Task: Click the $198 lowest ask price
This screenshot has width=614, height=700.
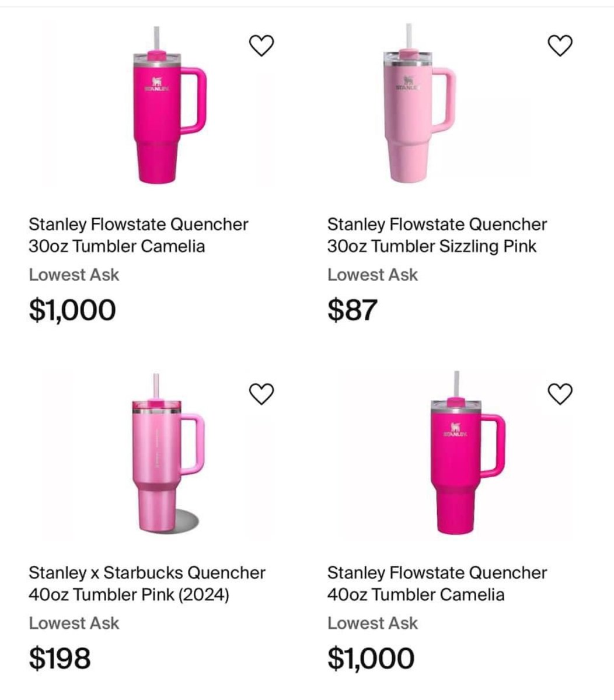Action: click(x=60, y=659)
